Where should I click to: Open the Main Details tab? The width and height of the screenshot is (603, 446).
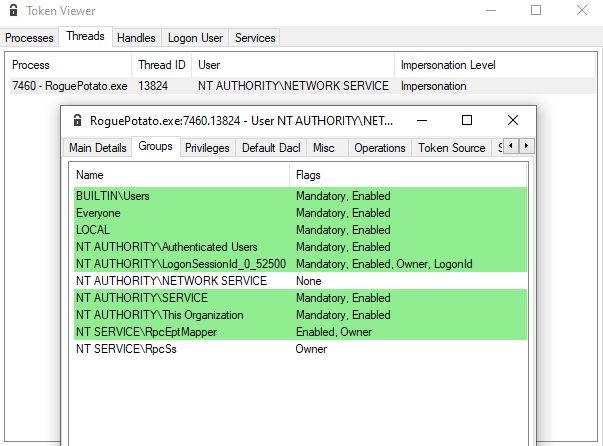point(97,148)
